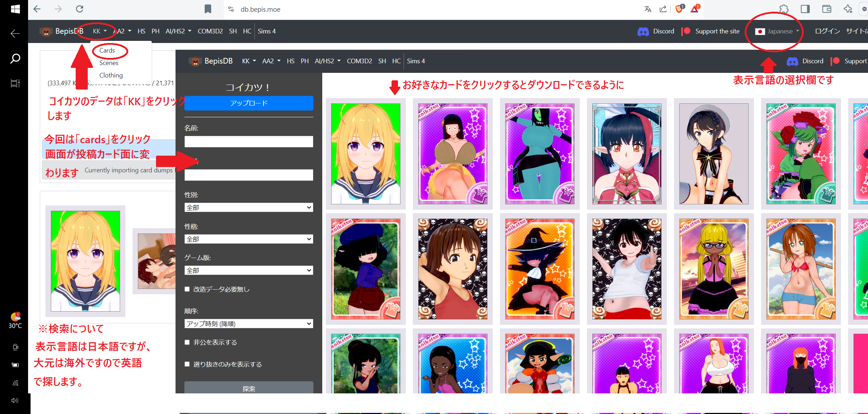
Task: Click the Discord icon in the top navbar
Action: [x=643, y=32]
